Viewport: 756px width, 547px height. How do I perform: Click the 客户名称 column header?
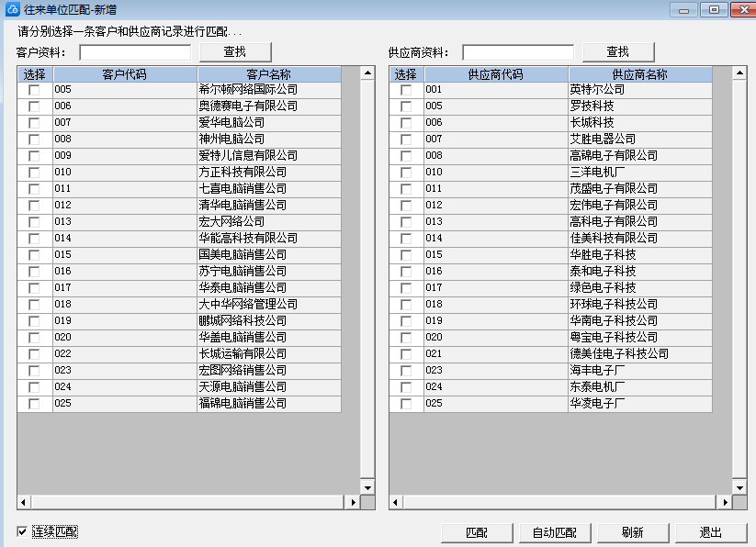click(x=269, y=74)
